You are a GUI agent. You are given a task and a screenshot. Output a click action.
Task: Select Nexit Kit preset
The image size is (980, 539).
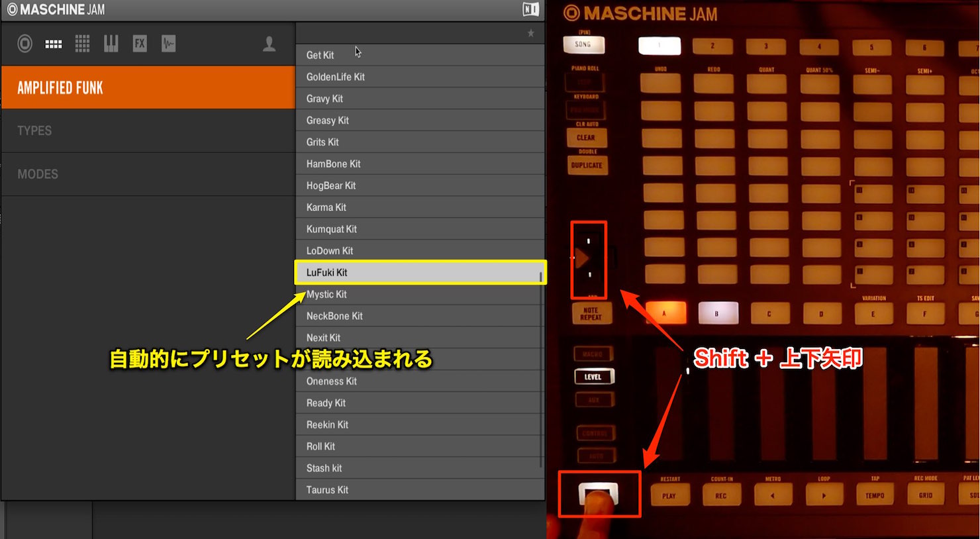tap(420, 338)
